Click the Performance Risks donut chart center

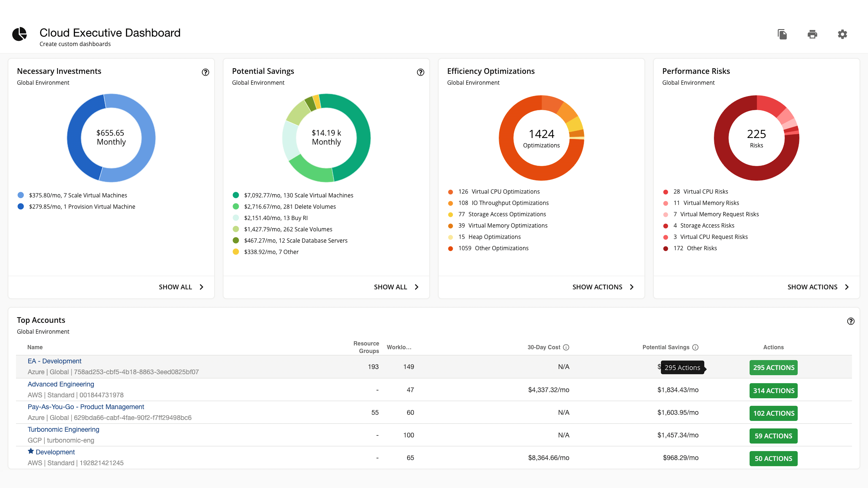pyautogui.click(x=757, y=138)
